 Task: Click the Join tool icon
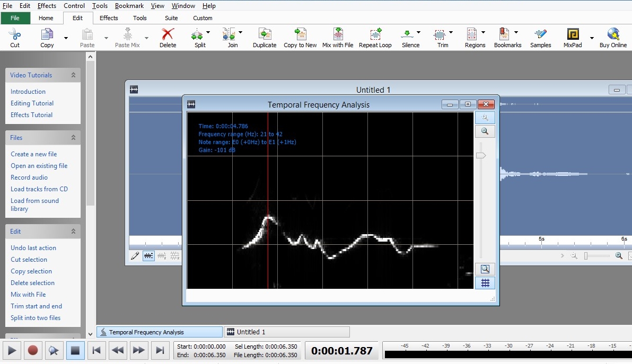pyautogui.click(x=229, y=34)
